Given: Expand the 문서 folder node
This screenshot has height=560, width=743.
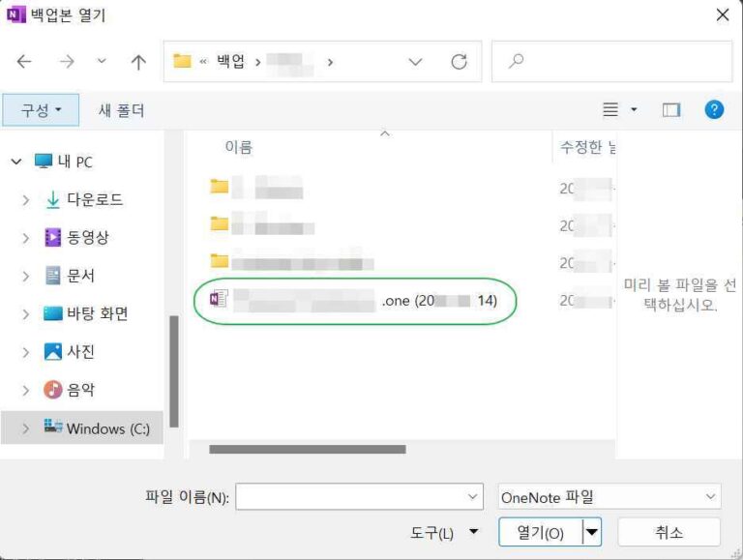Looking at the screenshot, I should coord(25,277).
